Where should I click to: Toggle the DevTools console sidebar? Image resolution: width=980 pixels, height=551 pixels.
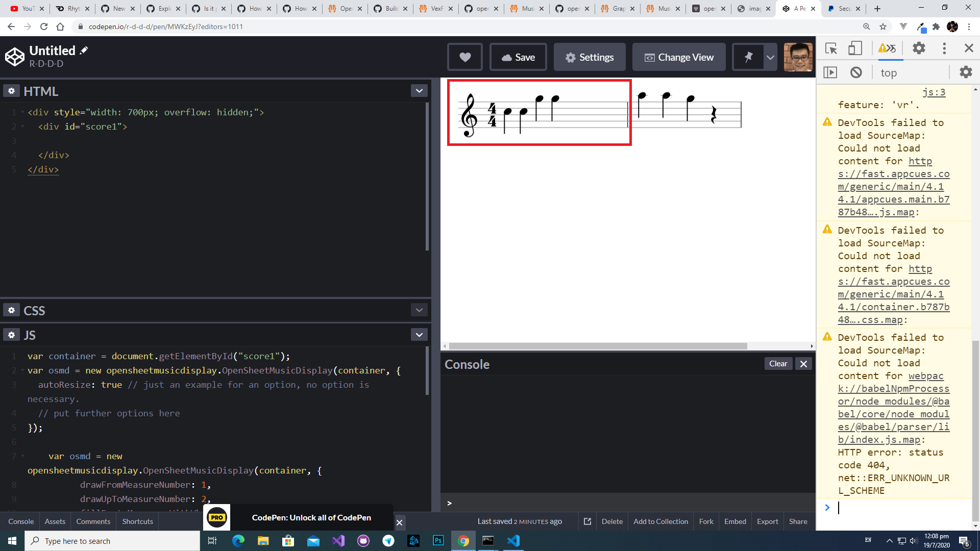pyautogui.click(x=830, y=72)
